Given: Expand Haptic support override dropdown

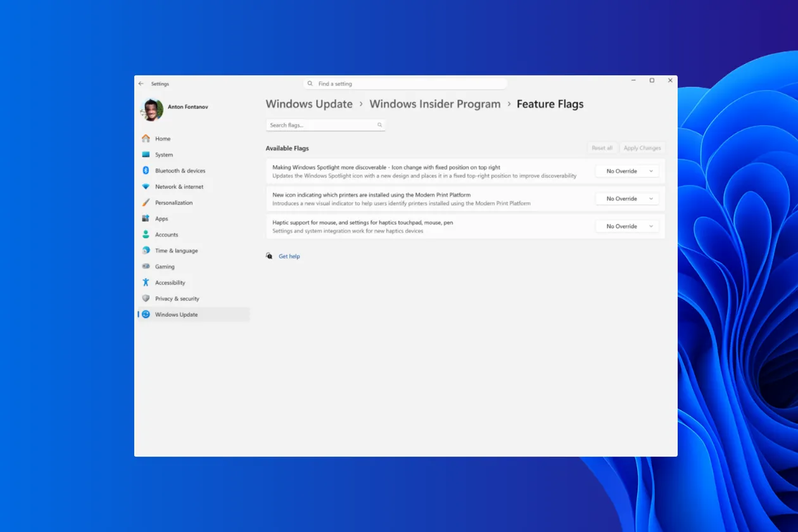Looking at the screenshot, I should [x=627, y=226].
